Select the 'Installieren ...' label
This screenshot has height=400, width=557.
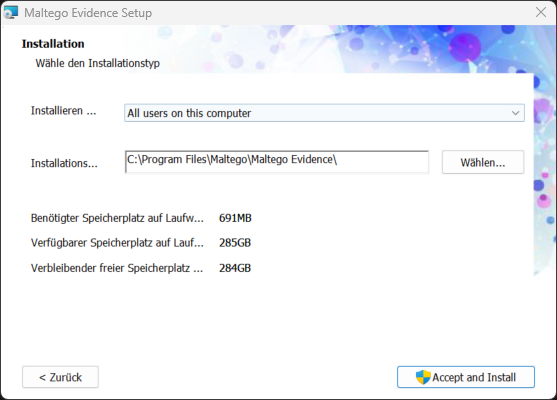click(x=64, y=111)
